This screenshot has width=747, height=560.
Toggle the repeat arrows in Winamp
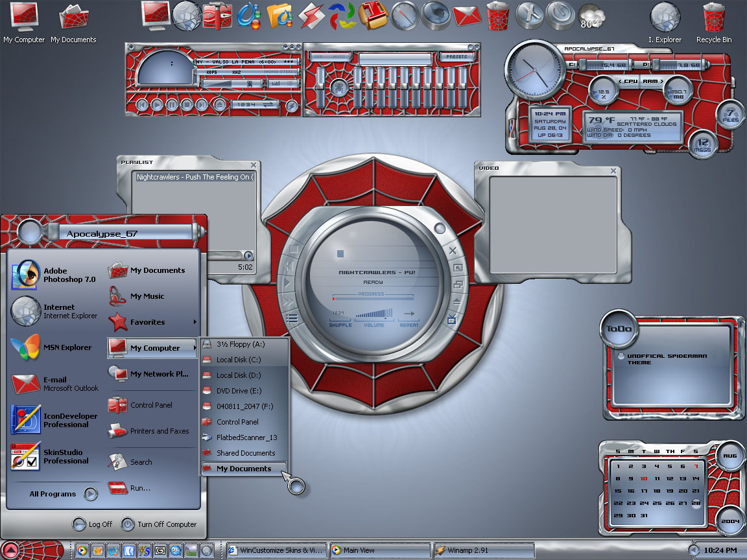(268, 104)
